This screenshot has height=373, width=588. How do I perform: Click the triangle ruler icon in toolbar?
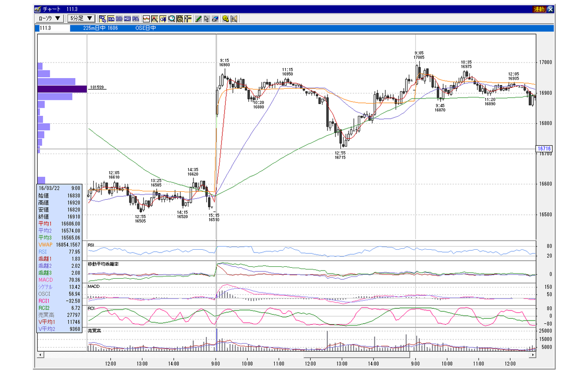[x=234, y=19]
